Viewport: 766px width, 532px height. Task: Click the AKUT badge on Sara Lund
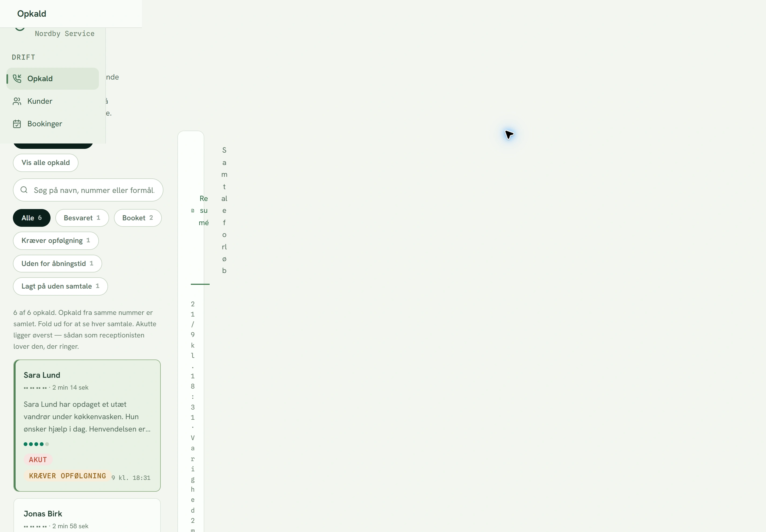coord(38,460)
